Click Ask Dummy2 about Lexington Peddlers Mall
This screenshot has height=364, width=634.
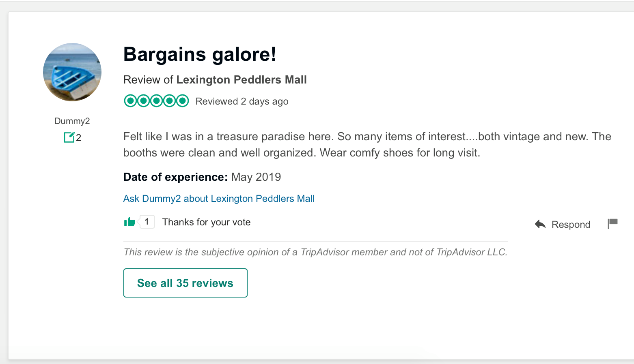[x=219, y=199]
